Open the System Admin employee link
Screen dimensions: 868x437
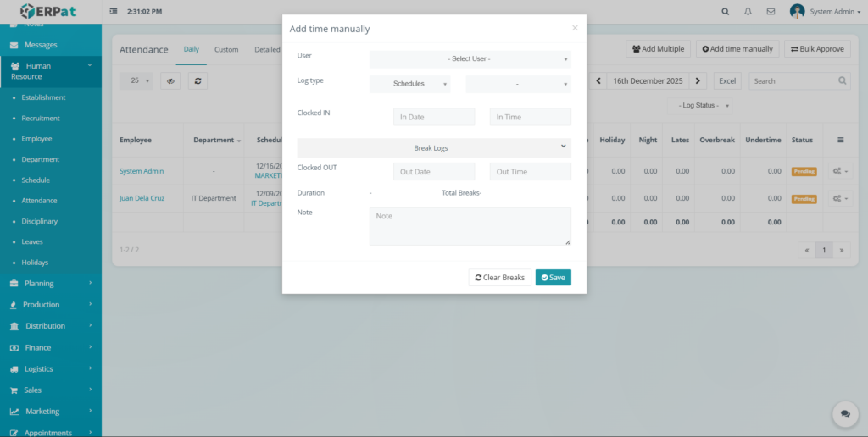142,171
